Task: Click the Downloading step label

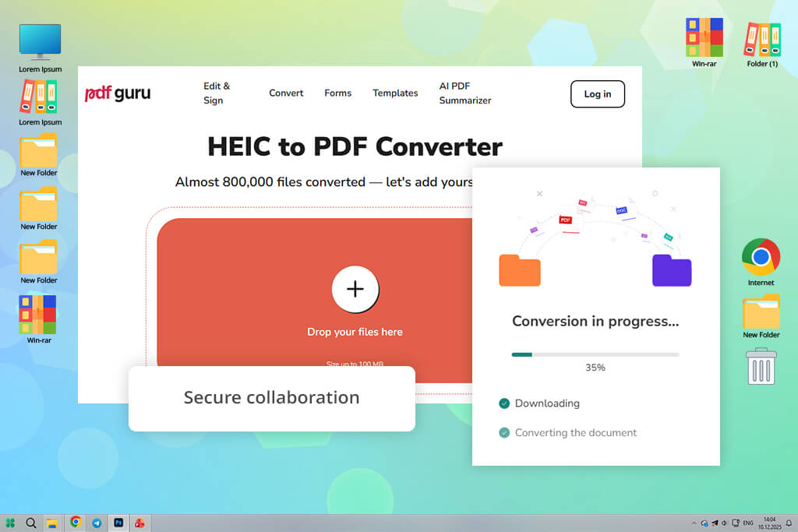Action: 547,403
